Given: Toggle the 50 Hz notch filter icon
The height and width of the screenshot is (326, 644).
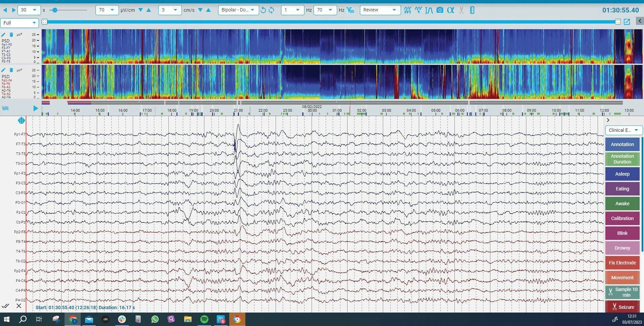Looking at the screenshot, I should coord(351,10).
